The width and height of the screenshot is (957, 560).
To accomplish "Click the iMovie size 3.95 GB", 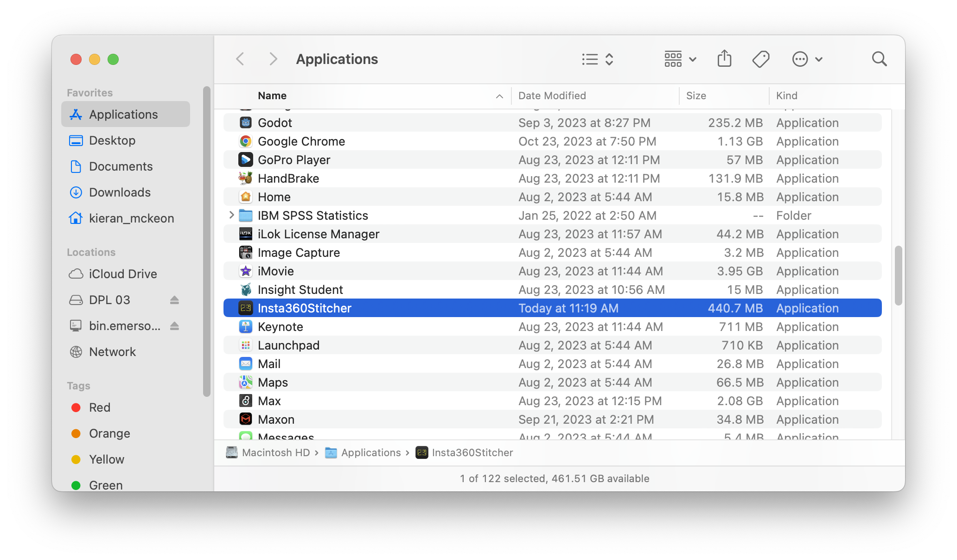I will (740, 271).
